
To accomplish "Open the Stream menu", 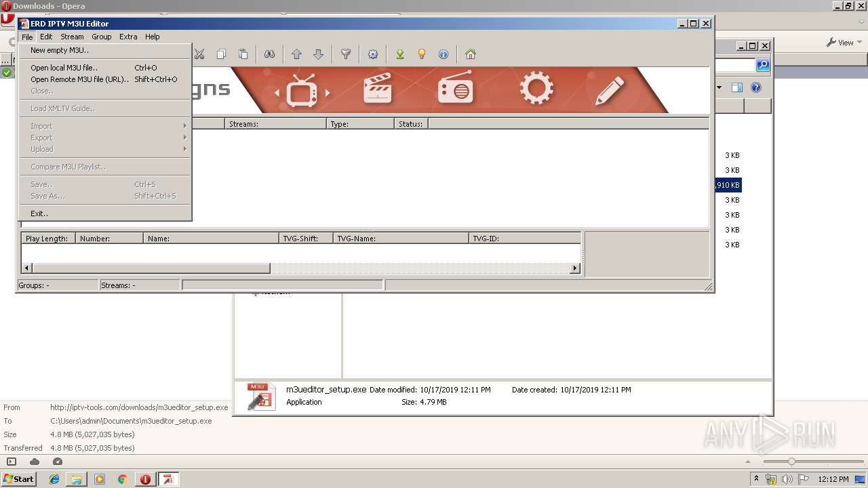I will pyautogui.click(x=72, y=37).
